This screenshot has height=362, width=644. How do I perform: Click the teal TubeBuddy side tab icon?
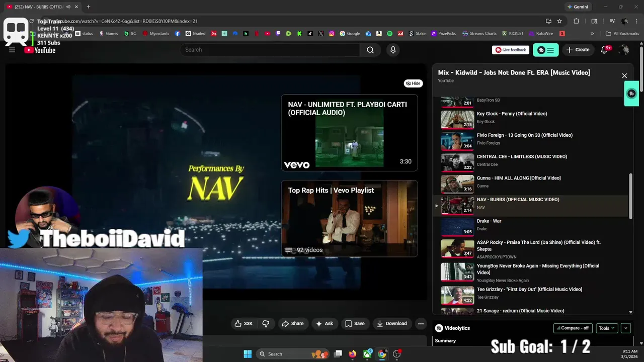coord(631,94)
